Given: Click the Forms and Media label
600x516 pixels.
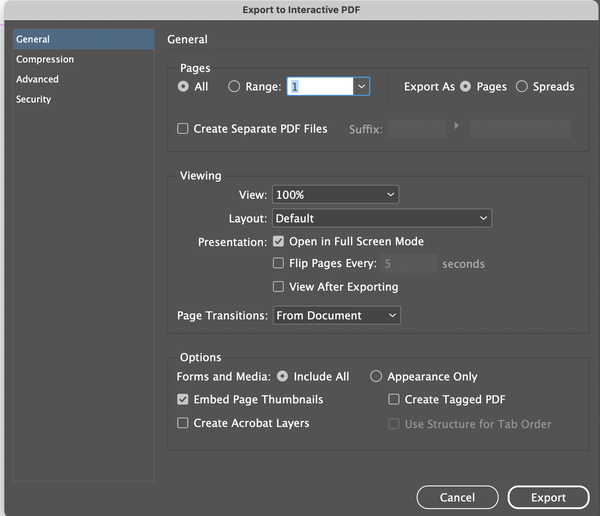Looking at the screenshot, I should (223, 377).
